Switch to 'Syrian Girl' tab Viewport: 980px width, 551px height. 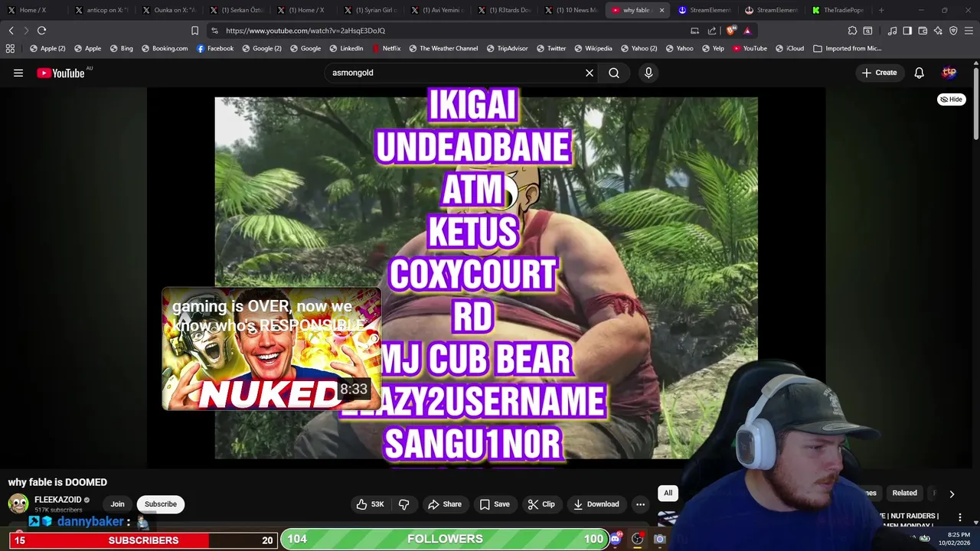point(369,10)
